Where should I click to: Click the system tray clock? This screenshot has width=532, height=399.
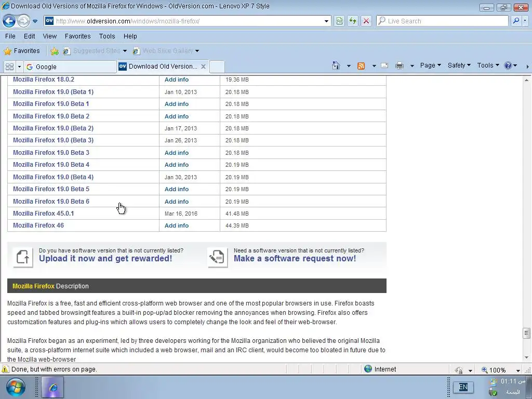(513, 382)
